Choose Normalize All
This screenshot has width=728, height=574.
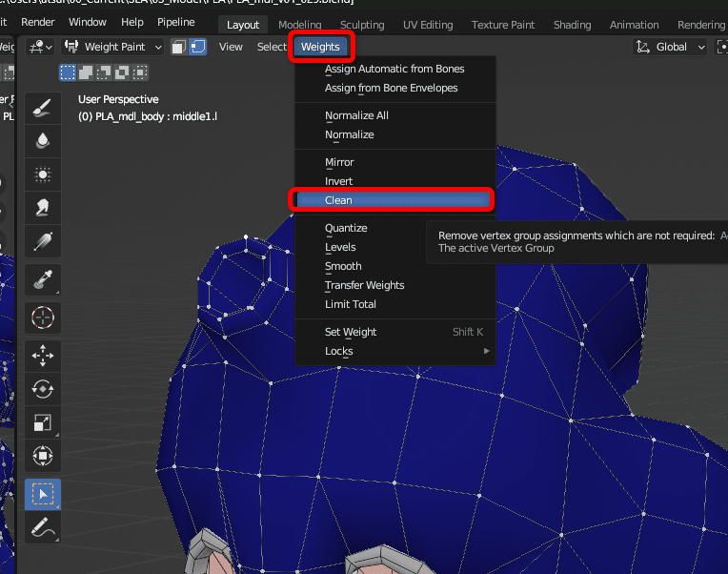394,115
